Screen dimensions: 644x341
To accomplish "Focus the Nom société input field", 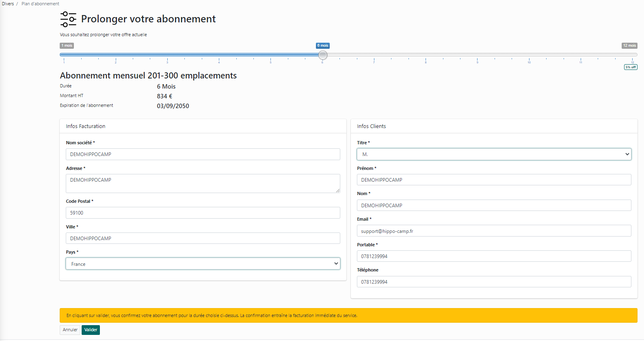I will coord(203,154).
